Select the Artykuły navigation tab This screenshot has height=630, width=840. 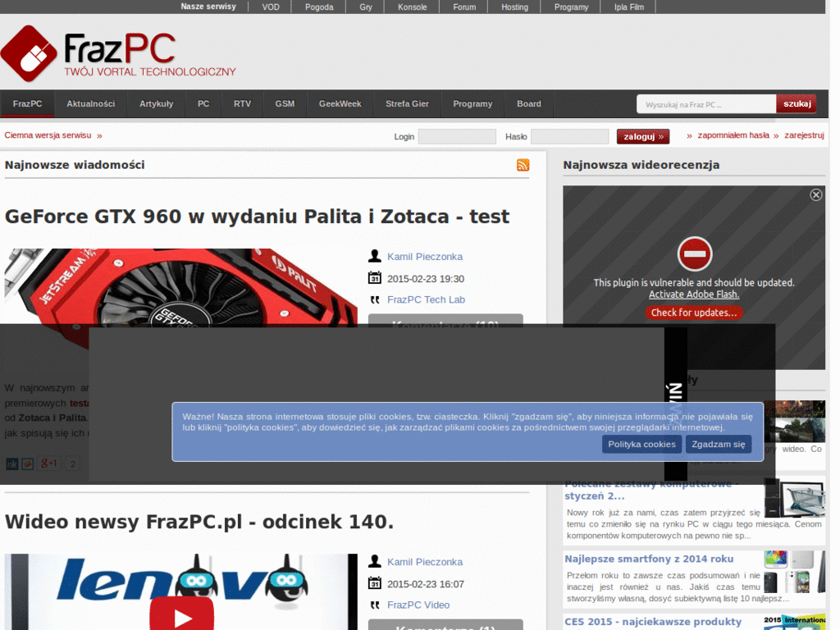pos(157,104)
